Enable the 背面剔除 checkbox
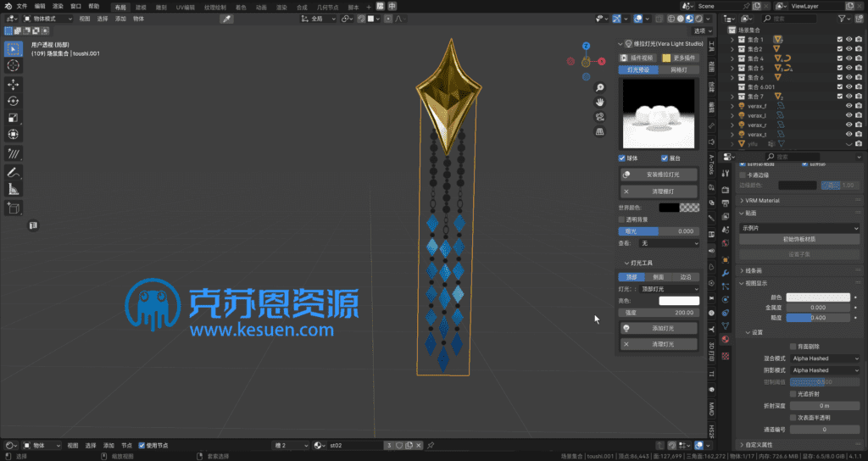 (x=793, y=347)
